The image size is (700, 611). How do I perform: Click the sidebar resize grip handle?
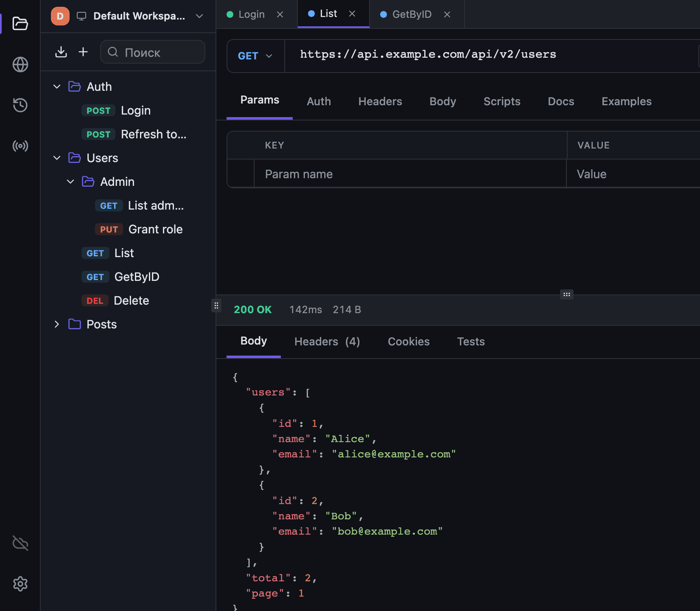[x=216, y=305]
